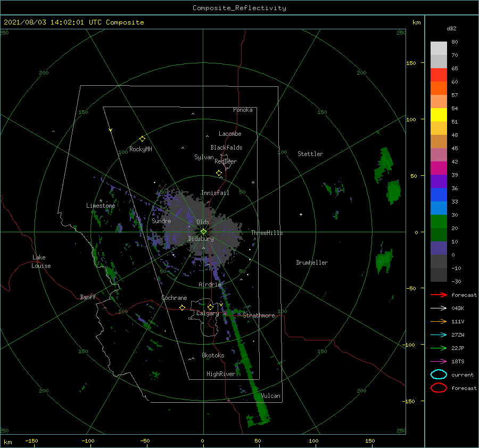Pick the green 22JP arrow legend icon
Viewport: 479px width, 448px height.
pyautogui.click(x=439, y=348)
